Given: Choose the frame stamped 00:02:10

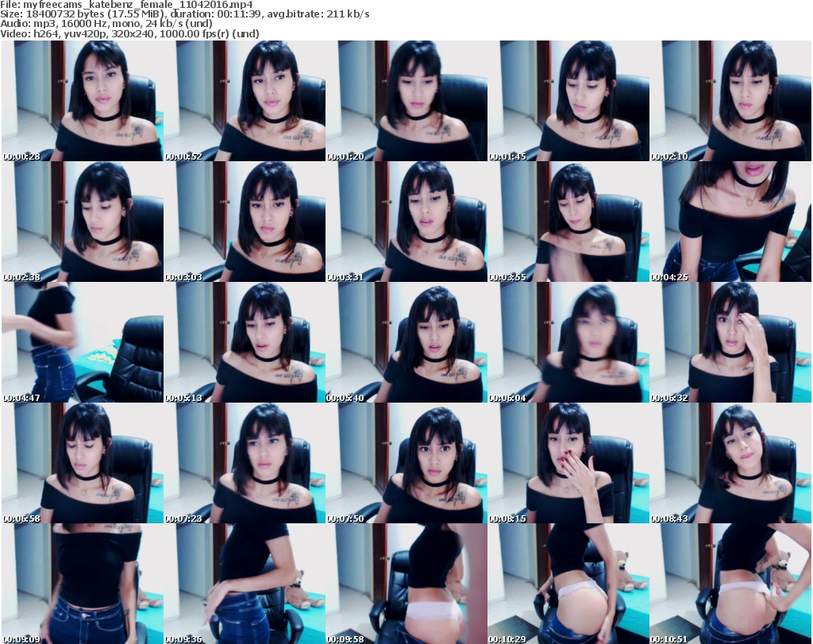Looking at the screenshot, I should pos(730,101).
